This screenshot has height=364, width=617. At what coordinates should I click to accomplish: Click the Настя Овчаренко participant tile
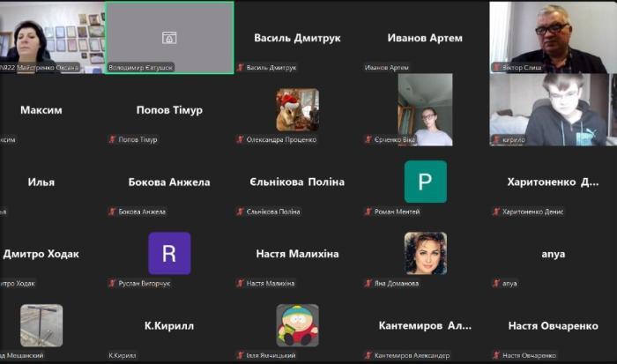point(553,326)
